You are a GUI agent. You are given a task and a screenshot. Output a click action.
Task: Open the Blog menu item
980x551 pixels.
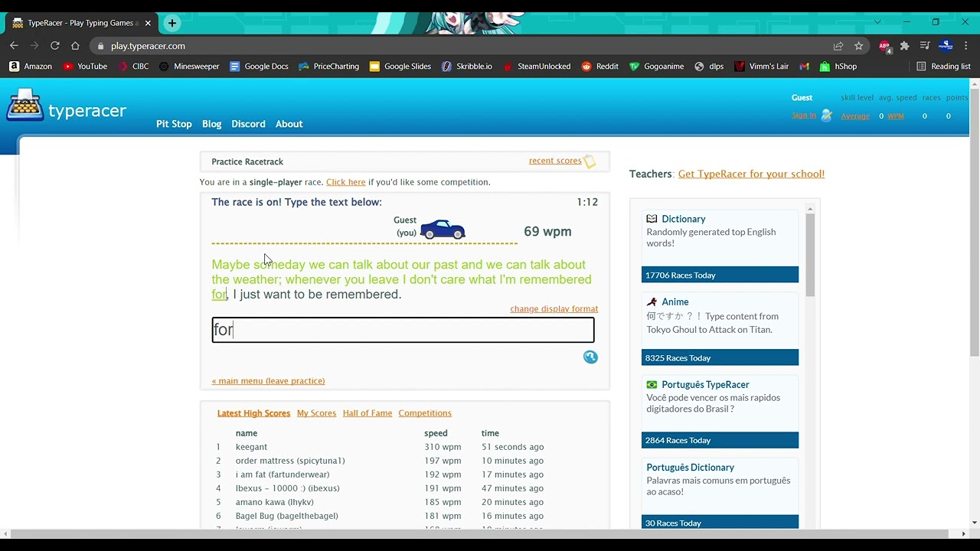(x=211, y=124)
